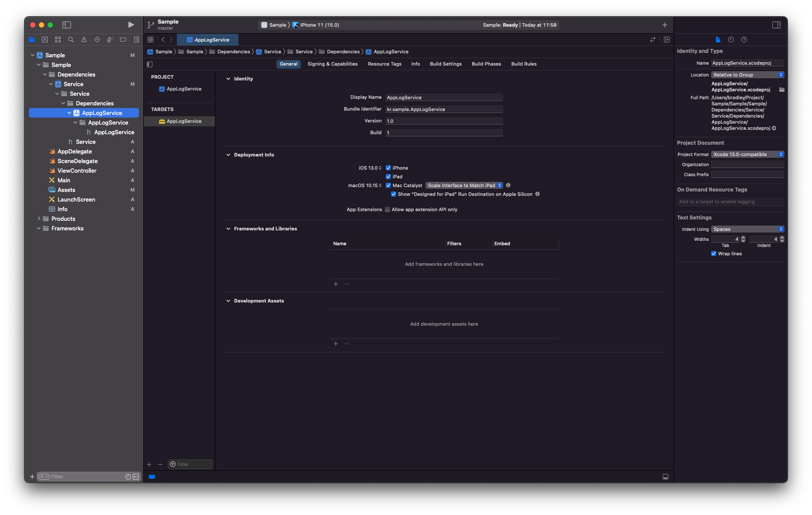Add an editor on the right
The width and height of the screenshot is (812, 515).
tap(667, 40)
